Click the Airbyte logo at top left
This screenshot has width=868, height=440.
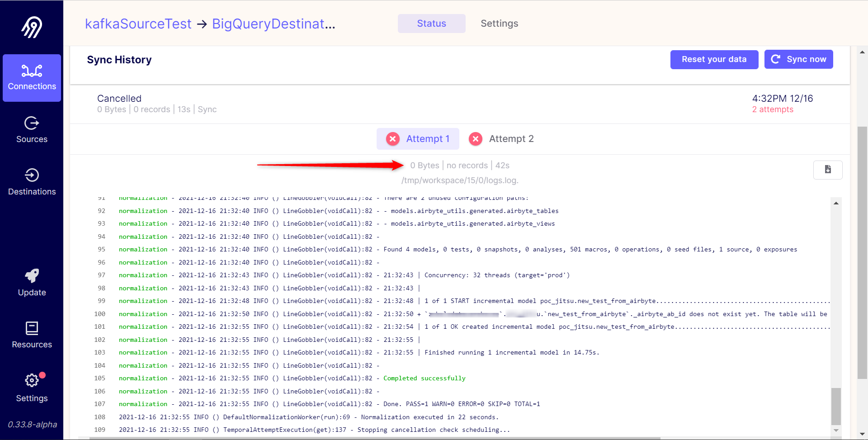[32, 27]
